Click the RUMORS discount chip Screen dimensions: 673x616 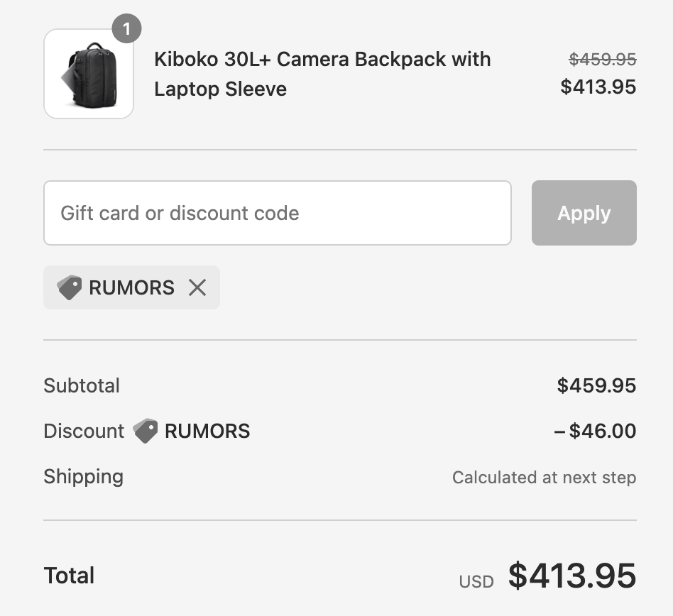pos(131,287)
